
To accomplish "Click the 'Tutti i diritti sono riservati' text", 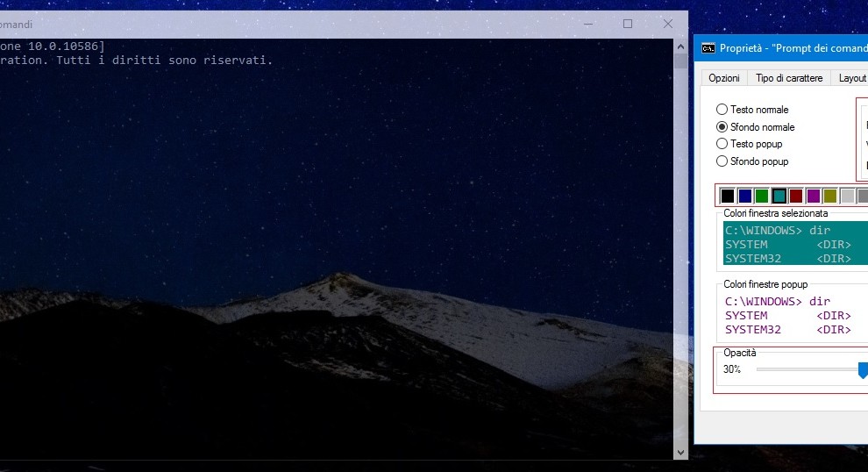I will tap(165, 60).
